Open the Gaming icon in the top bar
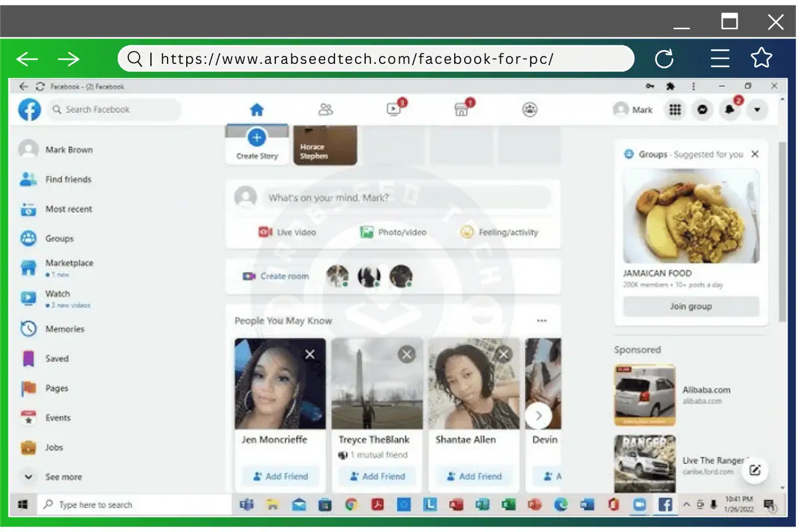 point(529,109)
